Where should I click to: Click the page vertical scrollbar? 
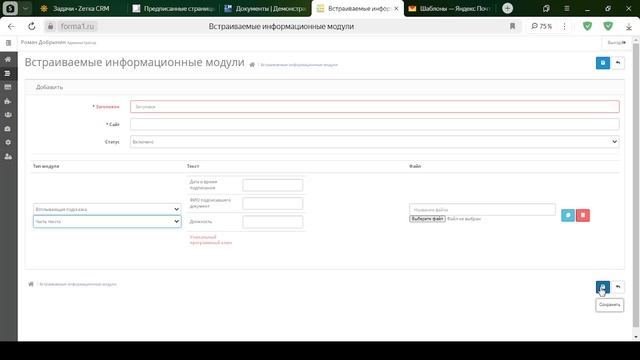(636, 186)
